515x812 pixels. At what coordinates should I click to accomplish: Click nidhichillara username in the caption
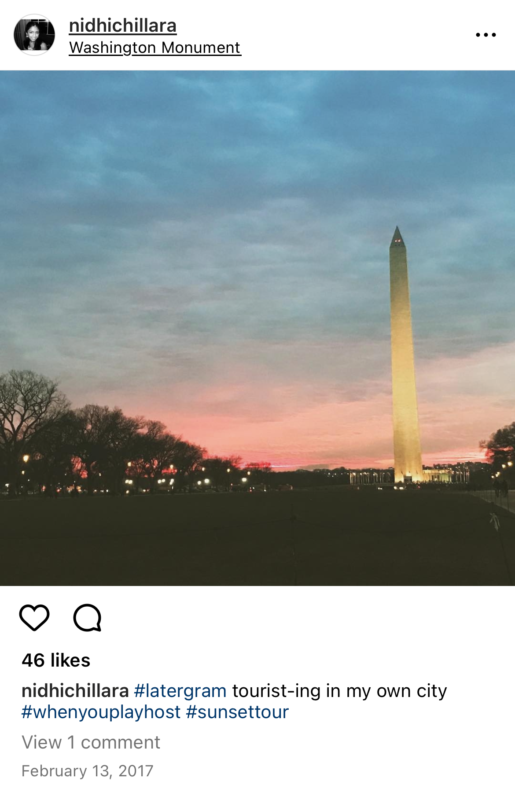[x=75, y=691]
